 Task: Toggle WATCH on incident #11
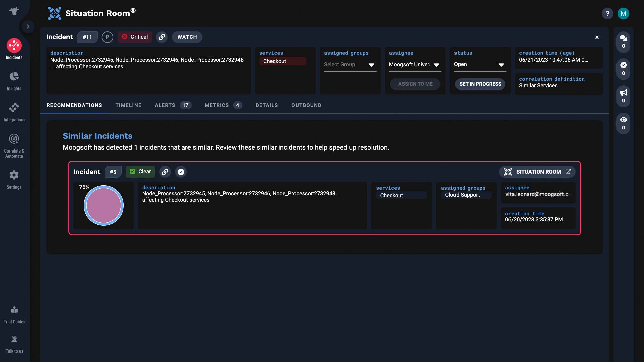[187, 37]
